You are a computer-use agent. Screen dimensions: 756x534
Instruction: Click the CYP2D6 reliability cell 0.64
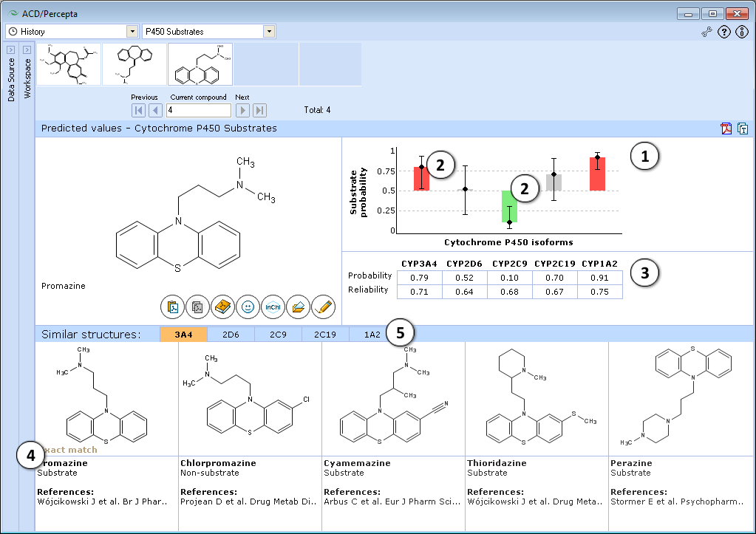(x=464, y=292)
